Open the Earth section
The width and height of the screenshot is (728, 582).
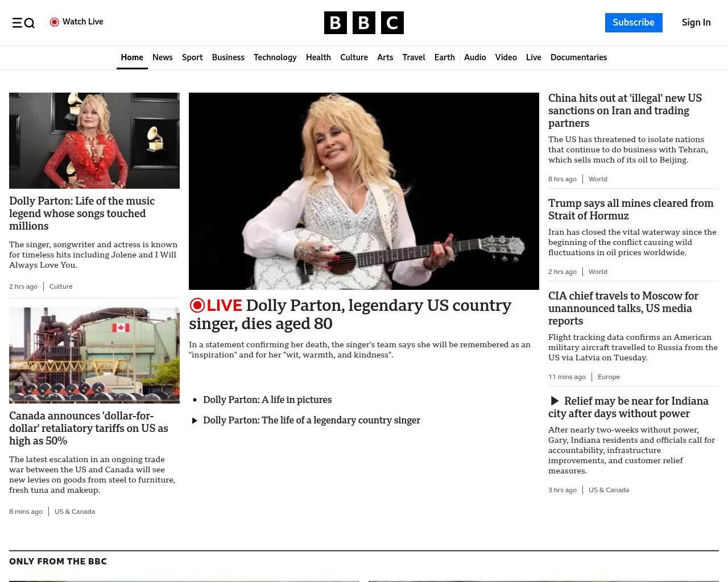445,57
